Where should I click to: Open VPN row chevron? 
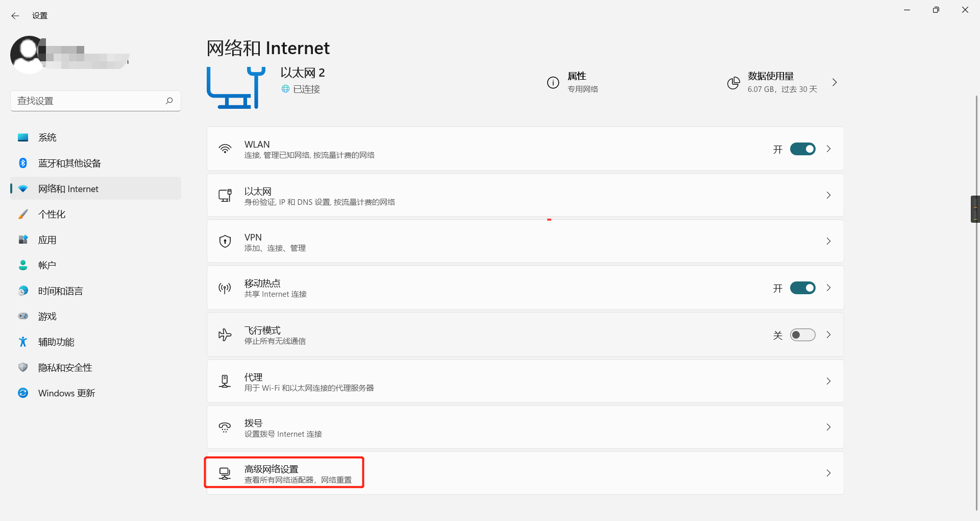point(828,241)
